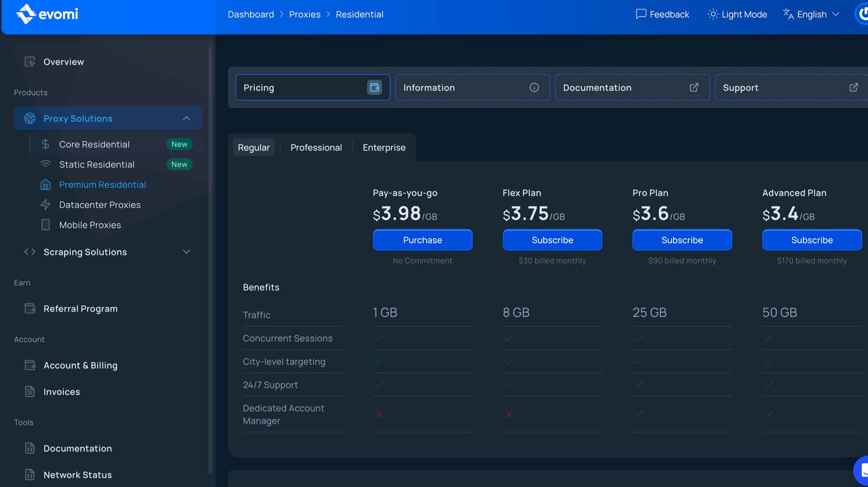
Task: Expand the Scraping Solutions section
Action: tap(186, 252)
